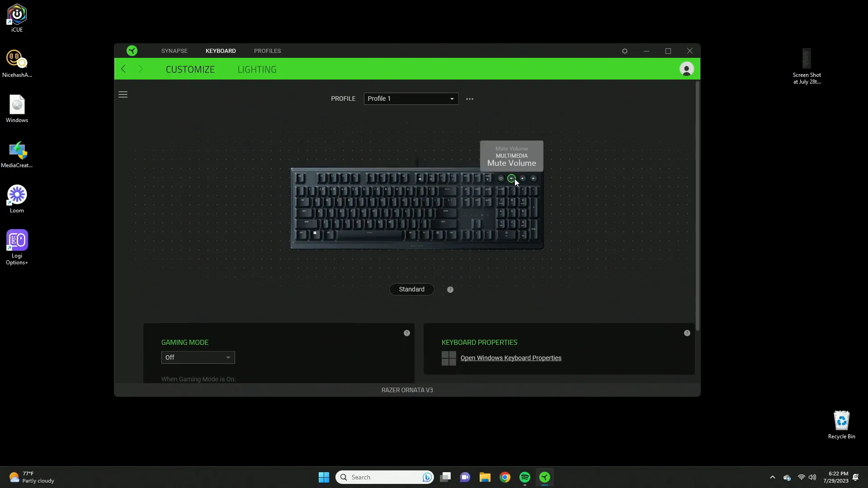
Task: Click the Razer Synapse logo icon
Action: [132, 51]
